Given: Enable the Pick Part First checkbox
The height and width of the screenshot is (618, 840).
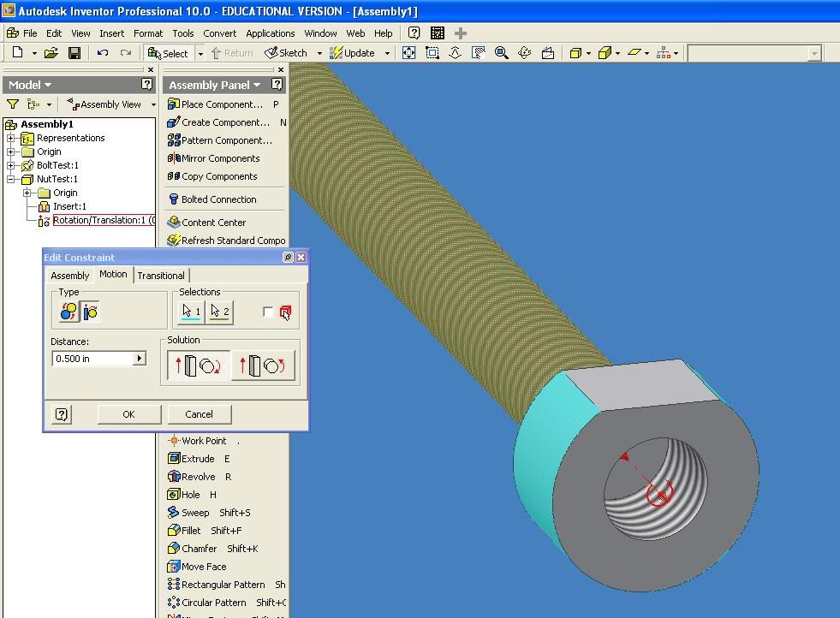Looking at the screenshot, I should pyautogui.click(x=268, y=312).
